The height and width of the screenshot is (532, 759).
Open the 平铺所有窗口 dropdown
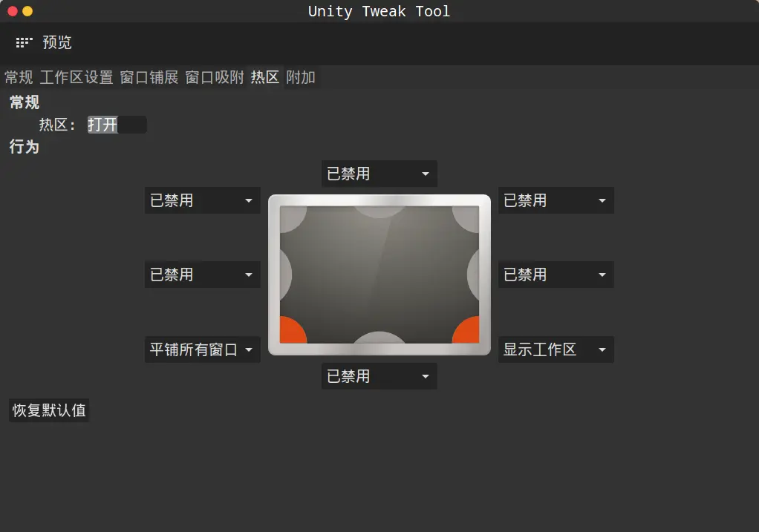point(202,349)
